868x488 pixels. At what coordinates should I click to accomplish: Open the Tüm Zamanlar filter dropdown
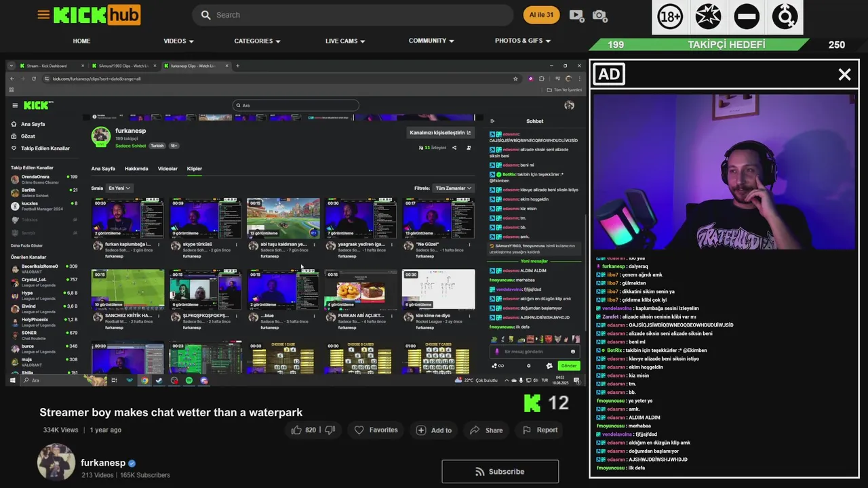[453, 188]
